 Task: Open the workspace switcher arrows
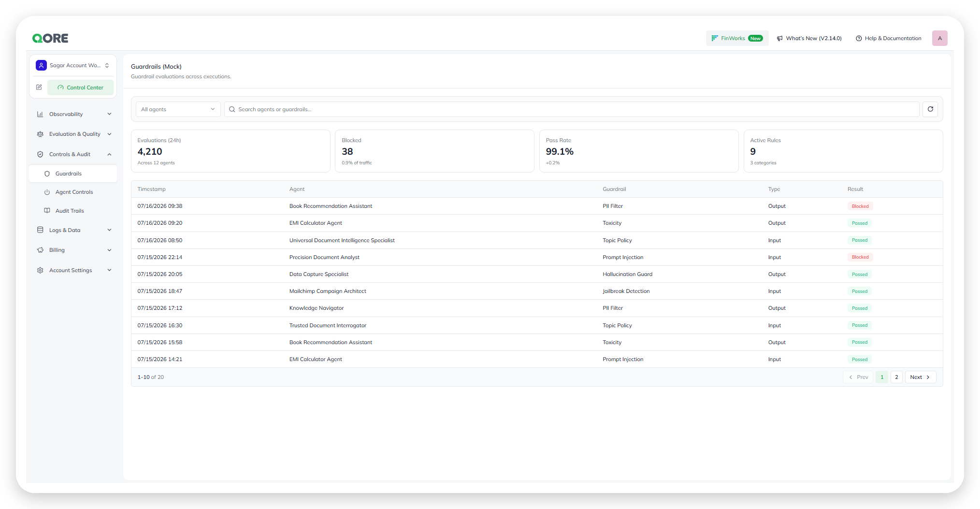[x=107, y=65]
